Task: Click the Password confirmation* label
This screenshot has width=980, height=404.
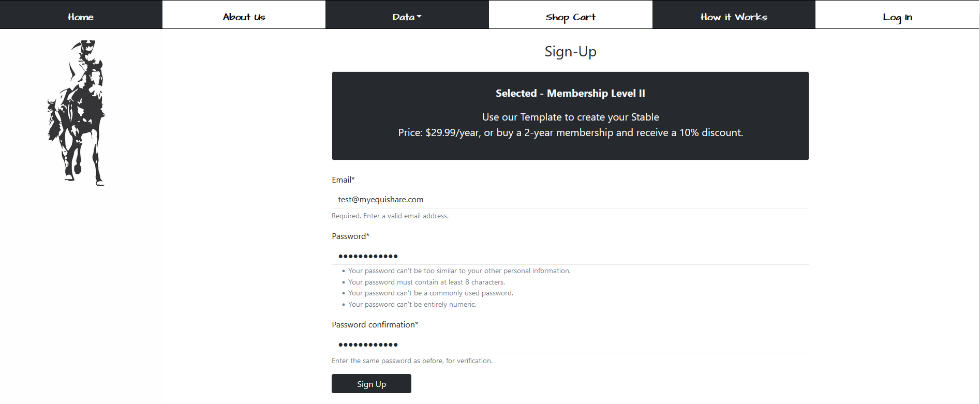Action: [375, 325]
